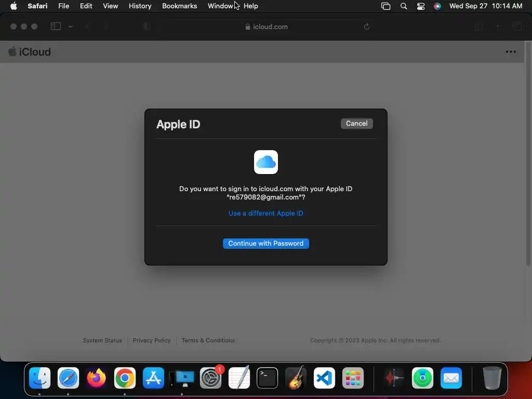Open the Safari menu
Screen dimensions: 532x399
pos(37,6)
